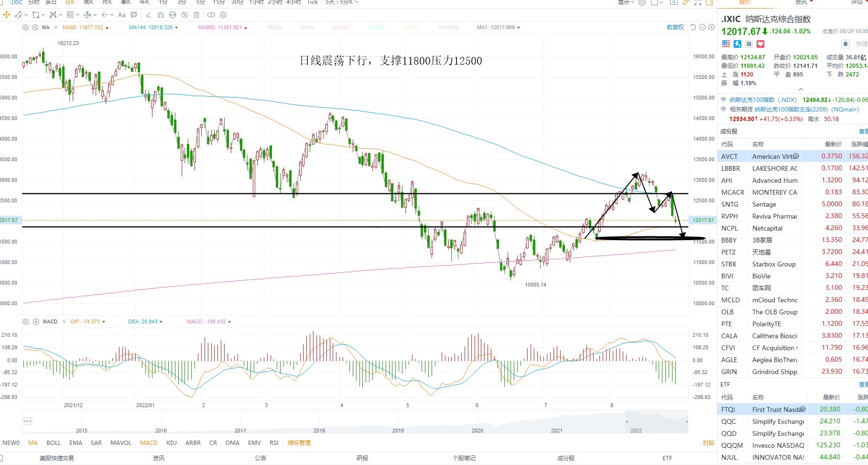Select the arrow annotation tool
This screenshot has height=465, width=868.
105,15
